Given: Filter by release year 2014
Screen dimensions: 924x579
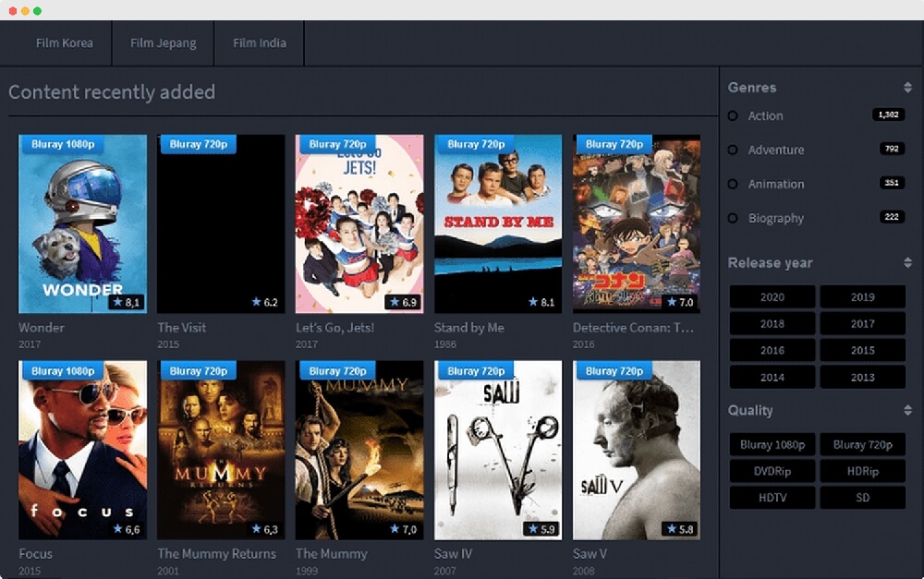Looking at the screenshot, I should pyautogui.click(x=772, y=377).
